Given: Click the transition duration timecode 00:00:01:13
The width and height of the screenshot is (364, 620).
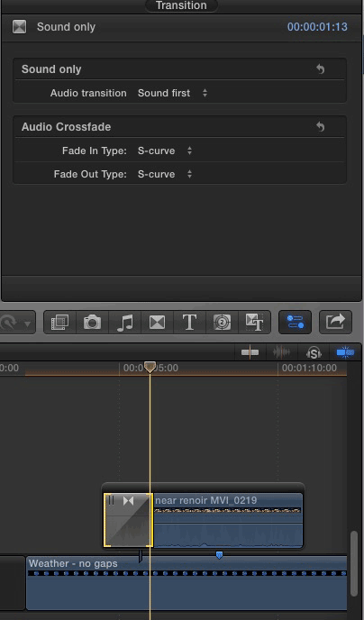Looking at the screenshot, I should tap(317, 27).
